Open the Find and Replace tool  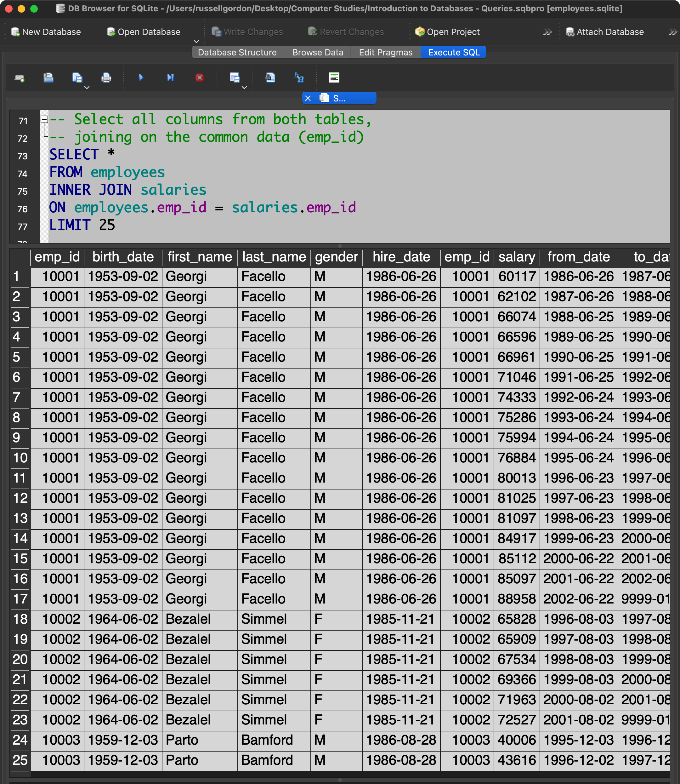299,78
